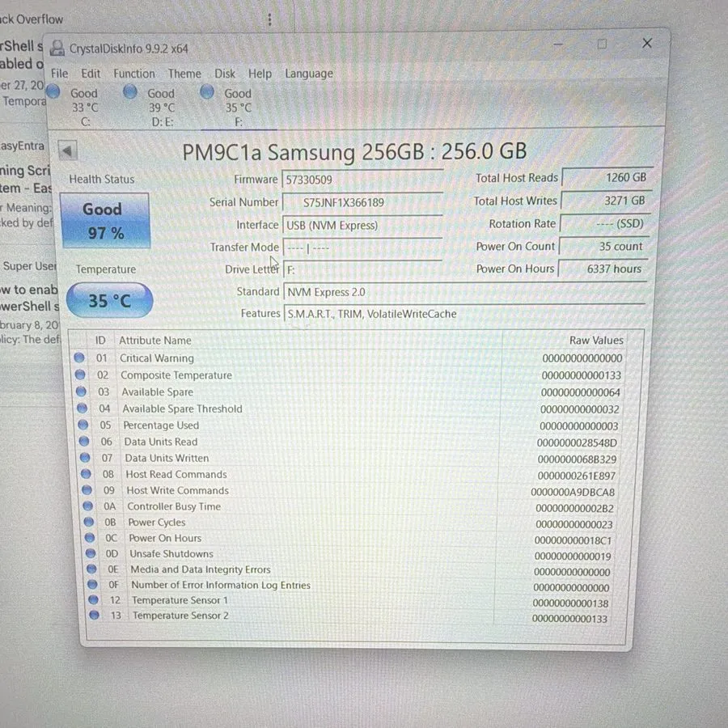The height and width of the screenshot is (728, 728).
Task: Click the Good 97 % health status button
Action: coord(105,221)
